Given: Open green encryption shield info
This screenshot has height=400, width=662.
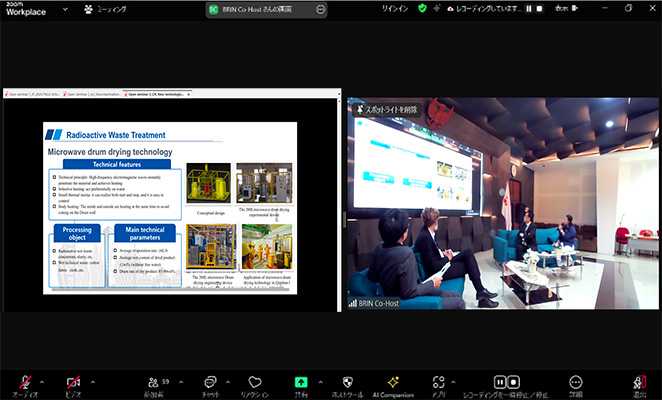Looking at the screenshot, I should click(x=422, y=8).
